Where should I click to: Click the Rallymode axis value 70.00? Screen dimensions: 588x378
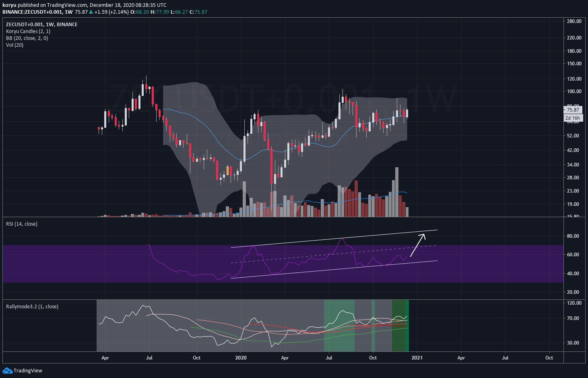pyautogui.click(x=573, y=318)
